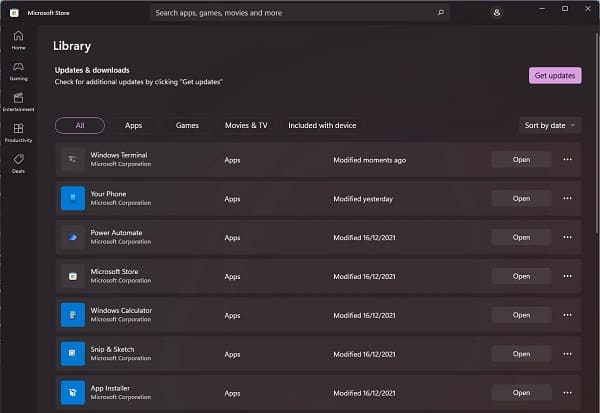
Task: Click the Windows Calculator app icon
Action: [x=73, y=315]
